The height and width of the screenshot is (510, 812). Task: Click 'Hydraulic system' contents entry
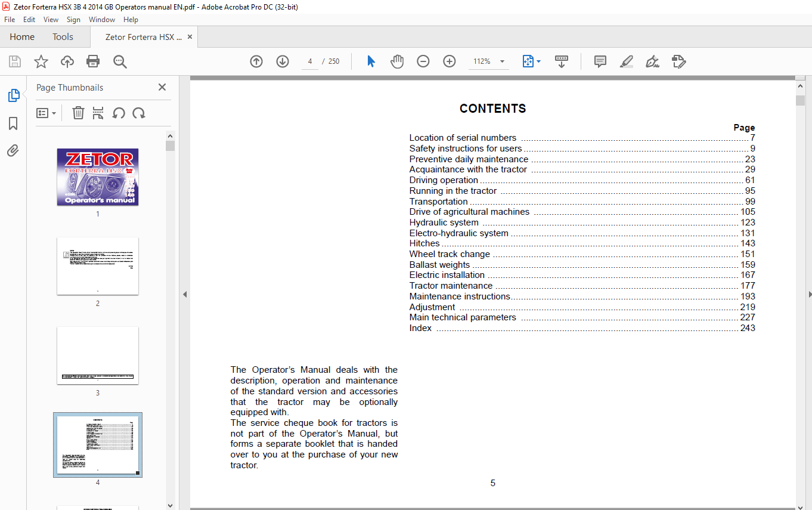coord(582,222)
